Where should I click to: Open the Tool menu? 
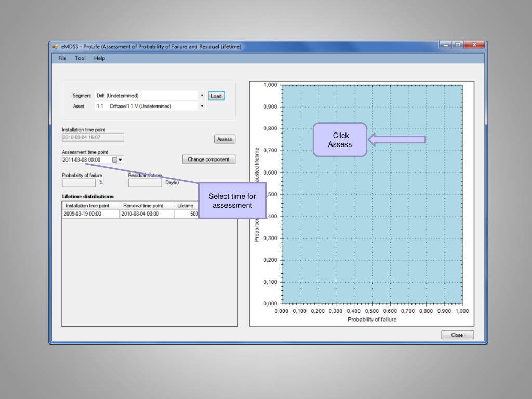pyautogui.click(x=80, y=58)
